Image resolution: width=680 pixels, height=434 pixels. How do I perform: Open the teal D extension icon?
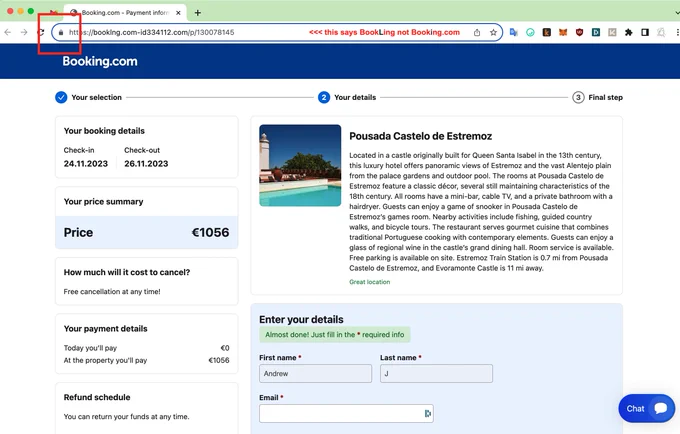click(596, 32)
